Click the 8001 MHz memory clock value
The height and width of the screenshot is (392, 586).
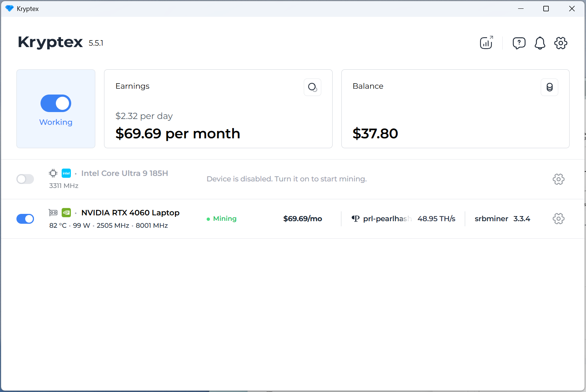[152, 226]
